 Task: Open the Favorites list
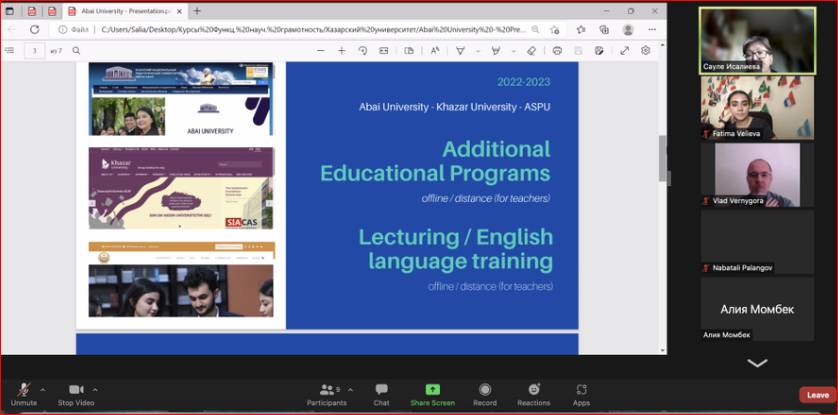pyautogui.click(x=581, y=30)
